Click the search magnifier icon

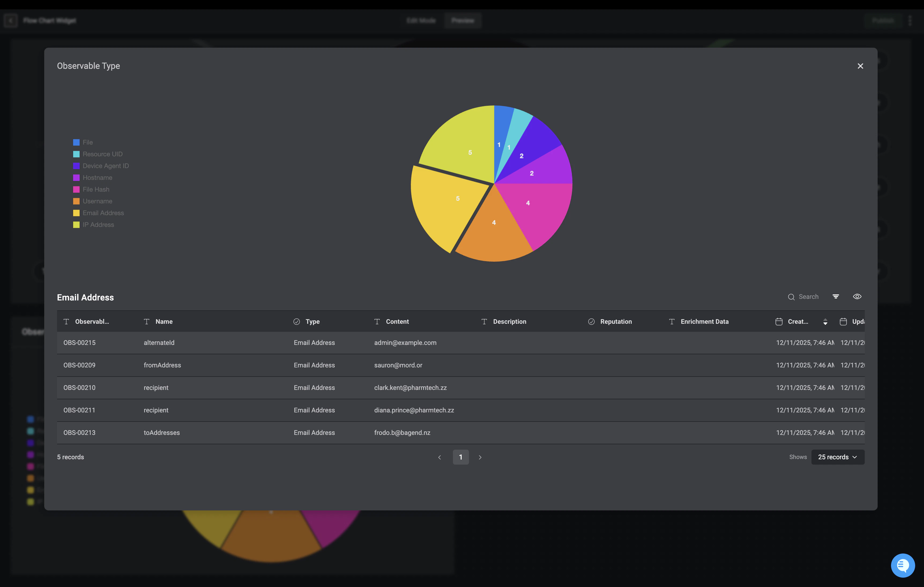click(791, 297)
